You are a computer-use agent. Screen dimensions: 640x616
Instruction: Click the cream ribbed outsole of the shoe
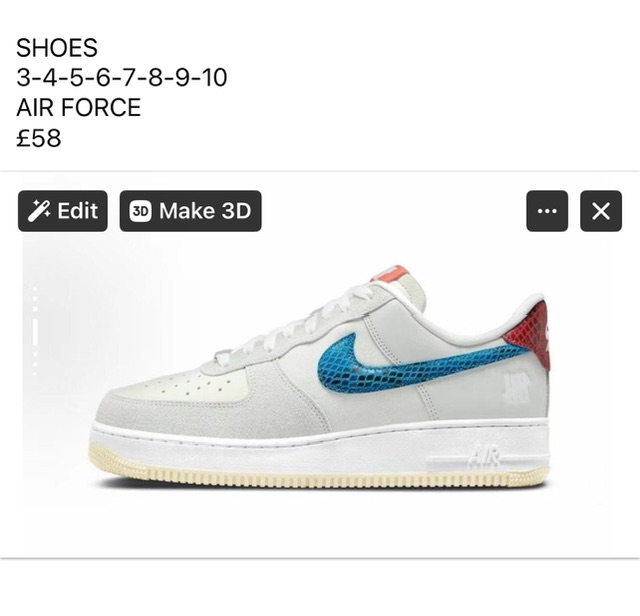tap(318, 474)
